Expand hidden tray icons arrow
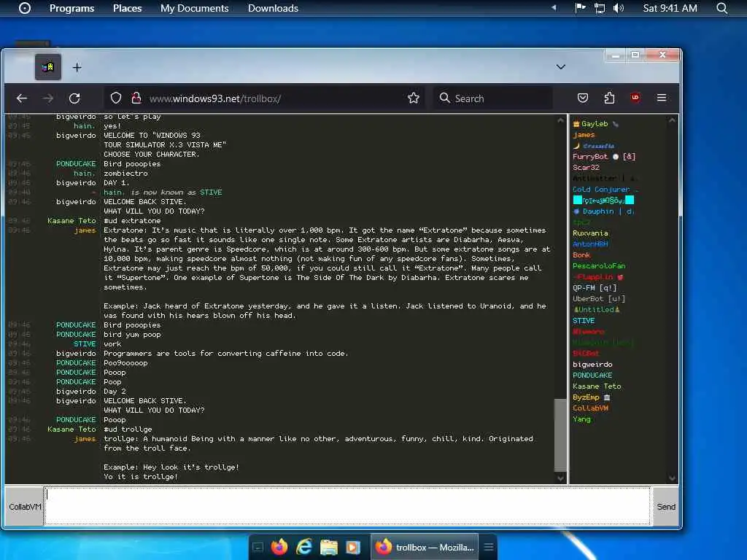This screenshot has height=560, width=747. point(554,8)
